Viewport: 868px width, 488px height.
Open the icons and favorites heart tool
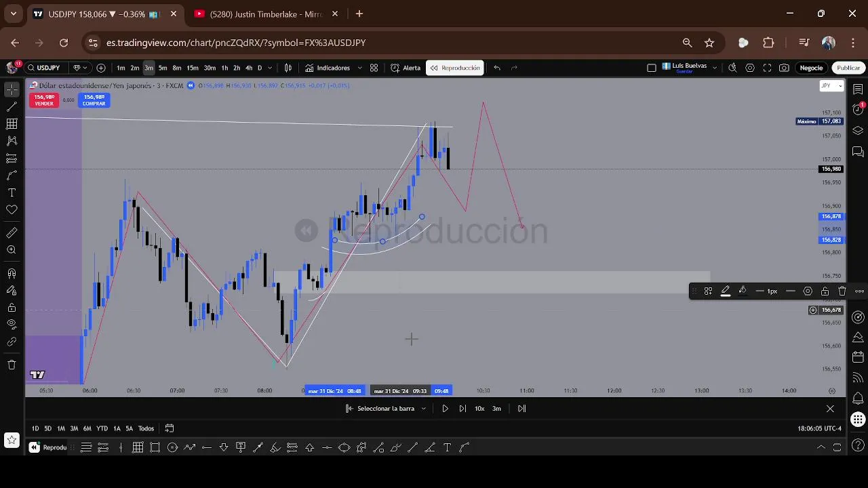point(12,210)
